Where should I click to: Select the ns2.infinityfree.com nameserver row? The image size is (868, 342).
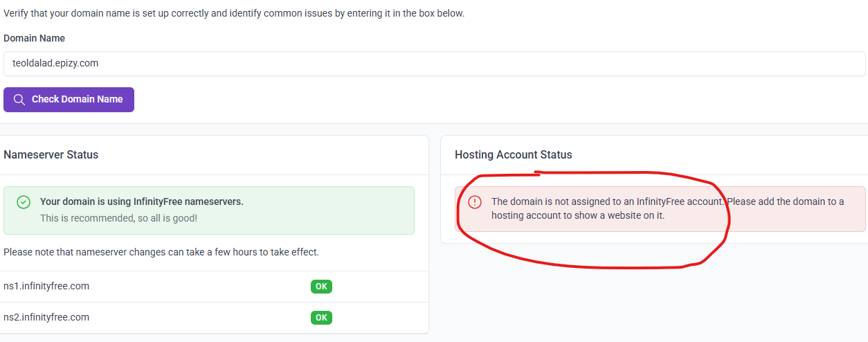214,318
